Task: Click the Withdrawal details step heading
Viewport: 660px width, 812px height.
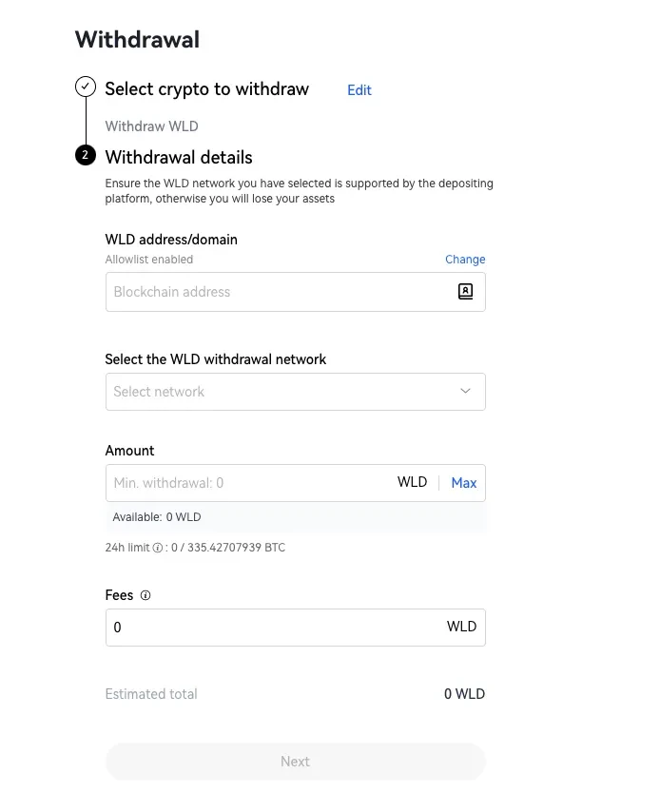Action: coord(179,158)
